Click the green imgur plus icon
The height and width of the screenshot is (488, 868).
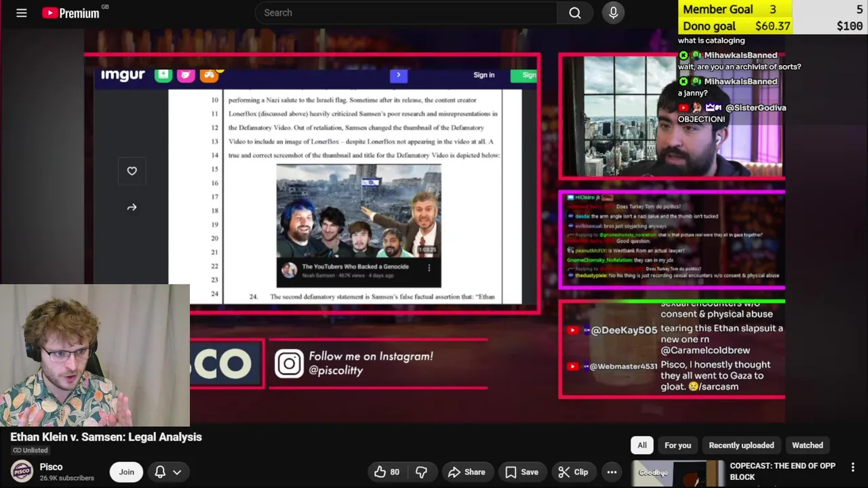pos(163,75)
